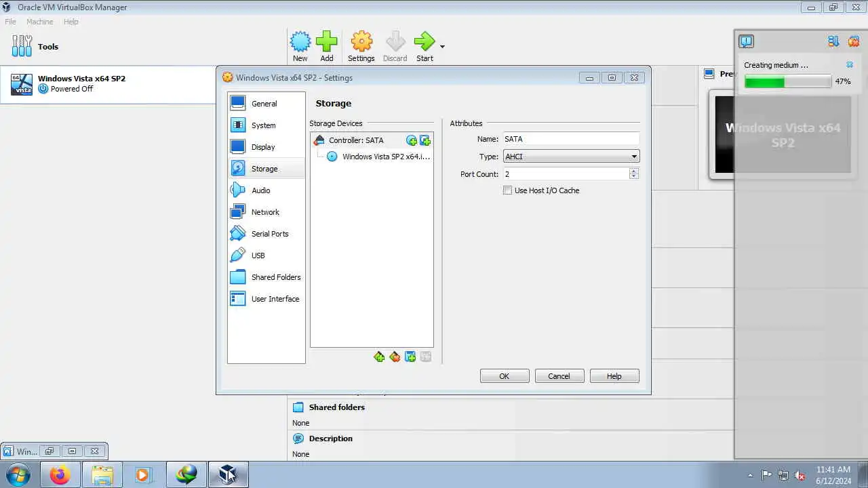Screen dimensions: 868x488
Task: Click the Discard toolbar icon
Action: coord(395,42)
